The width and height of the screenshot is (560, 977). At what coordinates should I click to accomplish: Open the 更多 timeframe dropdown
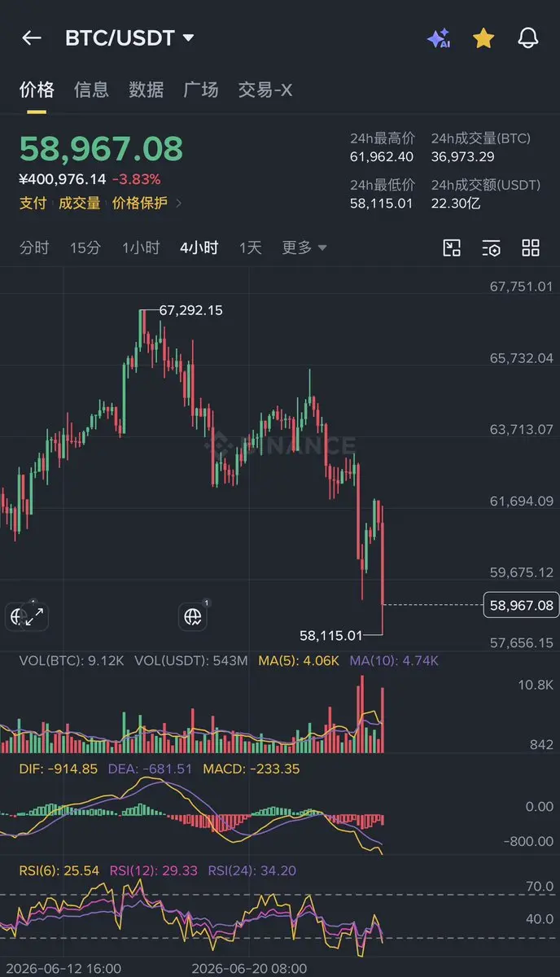[x=304, y=248]
